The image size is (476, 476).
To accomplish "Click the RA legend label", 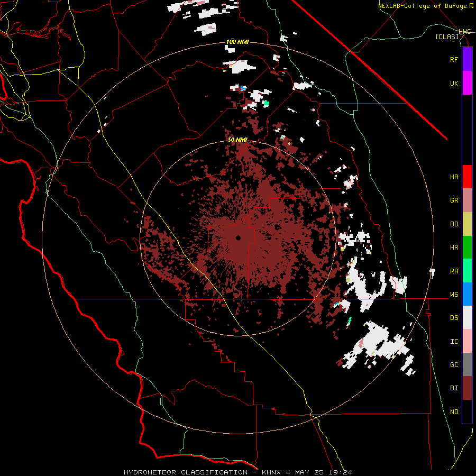I will [x=454, y=271].
